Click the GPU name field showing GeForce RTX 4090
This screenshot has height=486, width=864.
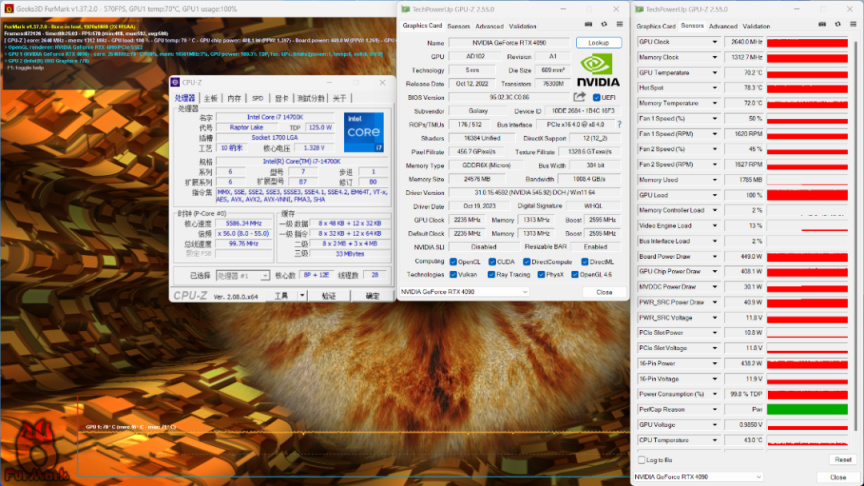pyautogui.click(x=509, y=42)
